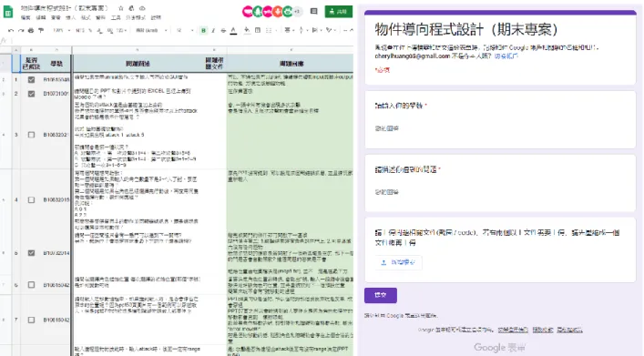Open the fill color picker

pos(247,30)
